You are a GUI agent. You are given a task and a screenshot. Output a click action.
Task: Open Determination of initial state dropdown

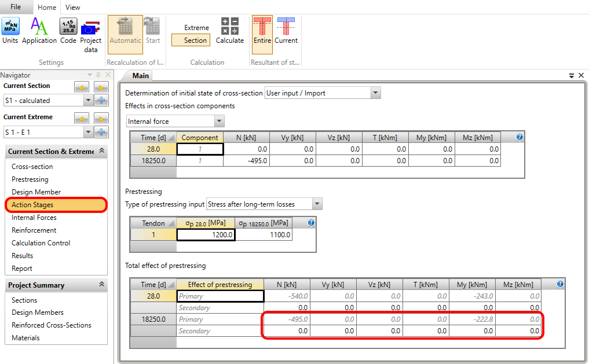375,93
